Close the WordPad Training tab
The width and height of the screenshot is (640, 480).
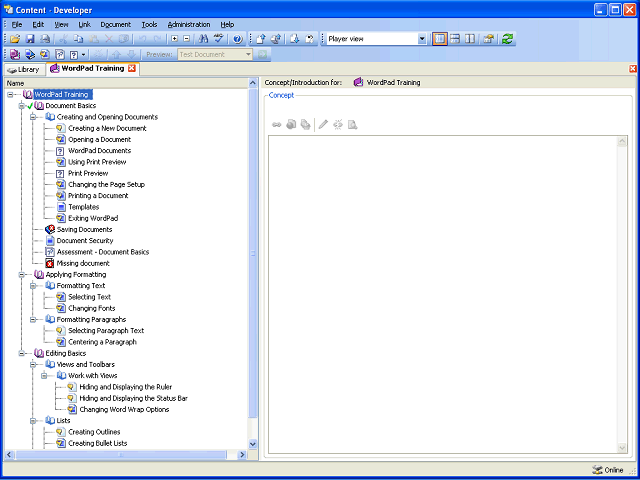[132, 68]
